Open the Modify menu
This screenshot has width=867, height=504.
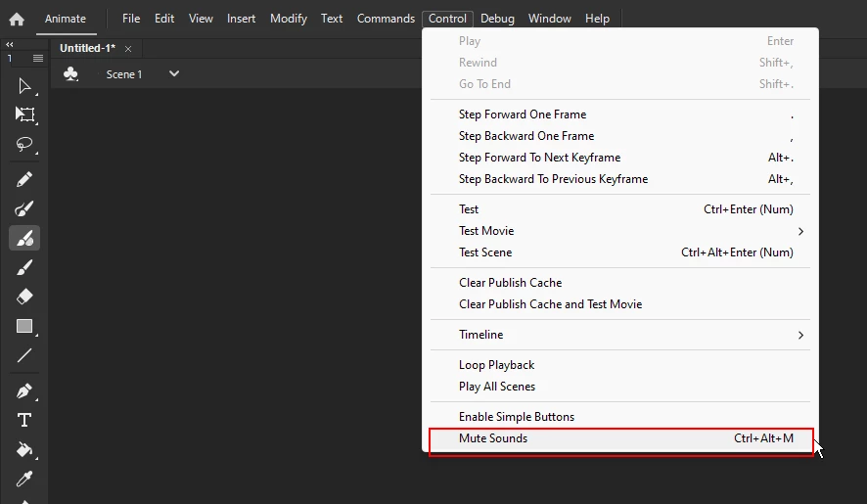289,19
